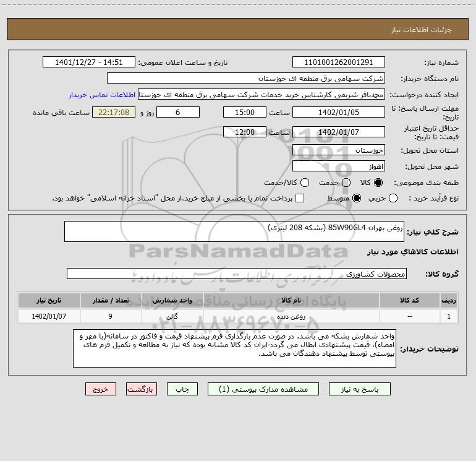Click the table date cell 1402/01/07
Image resolution: width=476 pixels, height=461 pixels.
(x=49, y=316)
